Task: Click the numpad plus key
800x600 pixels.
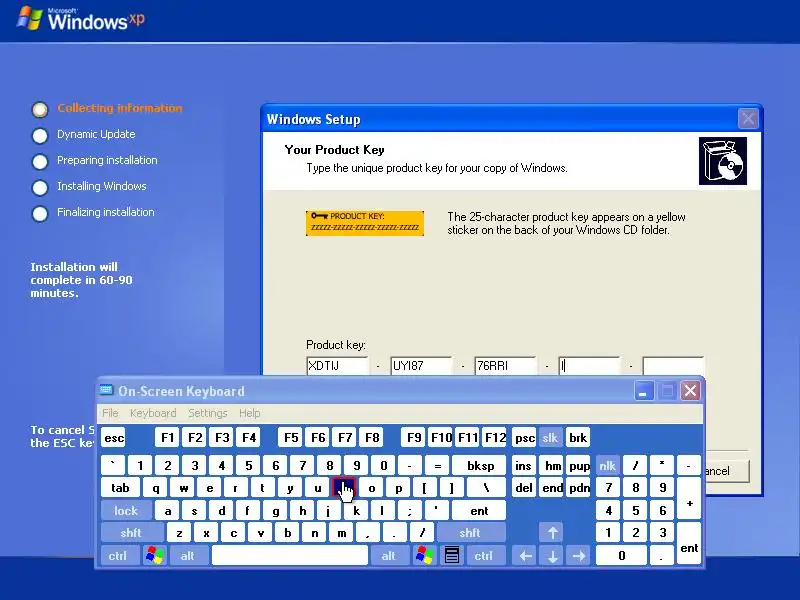Action: point(688,499)
